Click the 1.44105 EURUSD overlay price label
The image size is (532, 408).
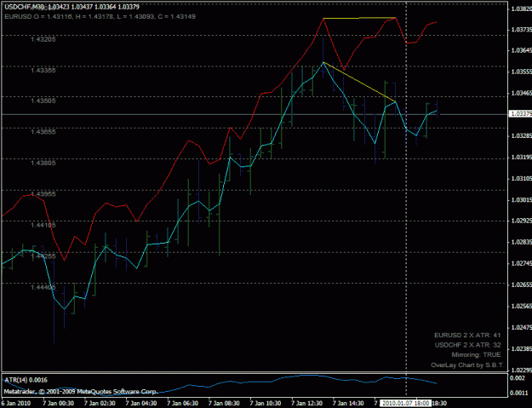click(x=43, y=225)
